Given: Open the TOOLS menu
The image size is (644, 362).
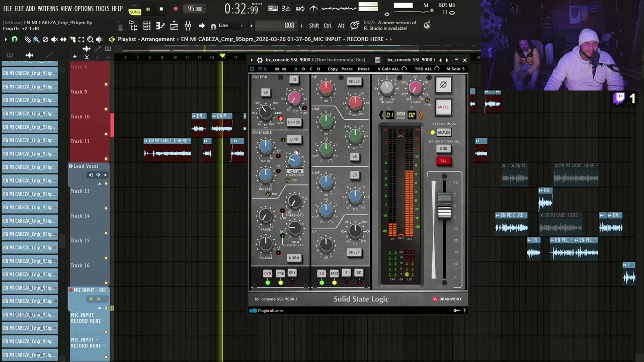Looking at the screenshot, I should pos(103,9).
